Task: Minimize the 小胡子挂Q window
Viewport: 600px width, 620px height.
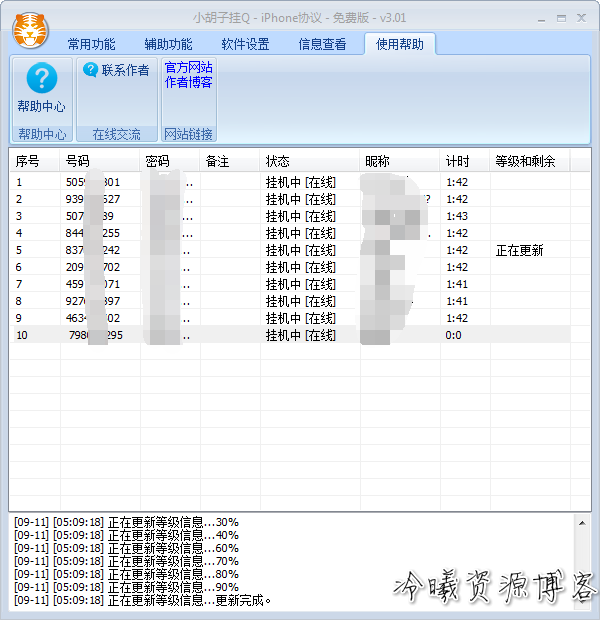Action: 541,18
